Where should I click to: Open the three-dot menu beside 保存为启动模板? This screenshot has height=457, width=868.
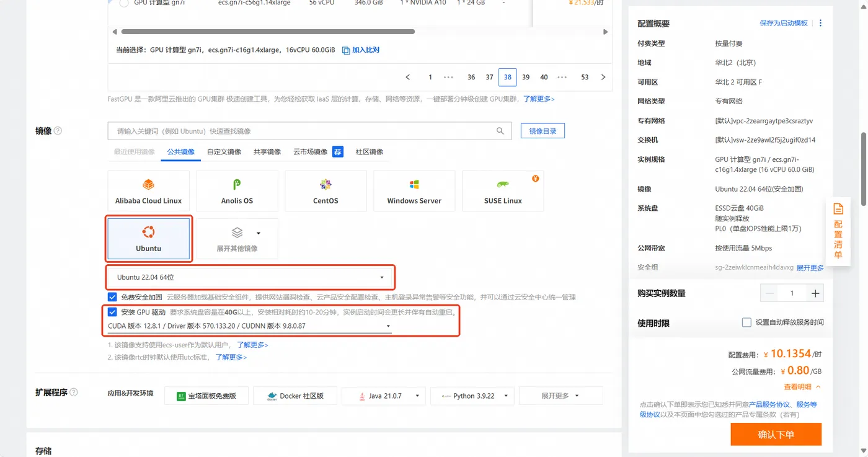tap(820, 23)
